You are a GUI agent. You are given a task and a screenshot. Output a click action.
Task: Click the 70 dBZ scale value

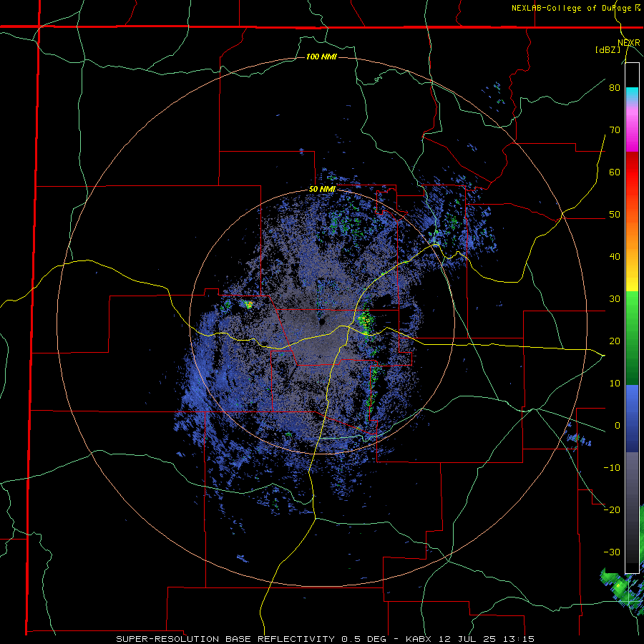pos(615,130)
